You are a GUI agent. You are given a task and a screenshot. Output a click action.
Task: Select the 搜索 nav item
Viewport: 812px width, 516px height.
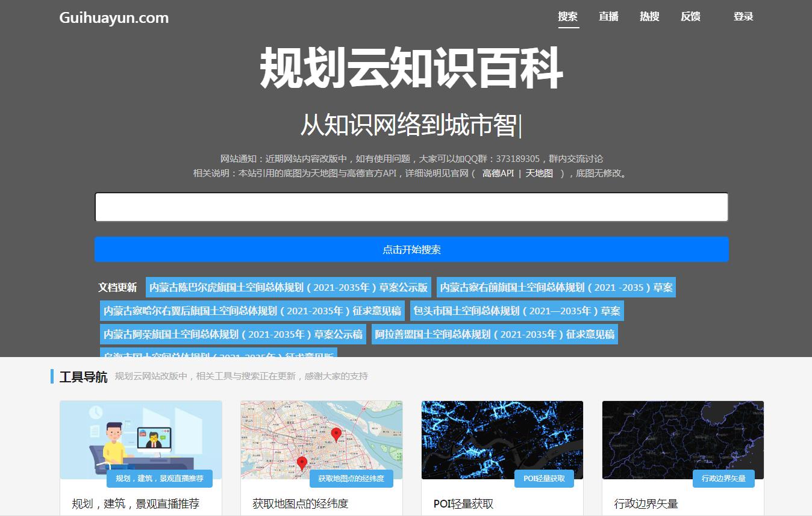point(569,16)
